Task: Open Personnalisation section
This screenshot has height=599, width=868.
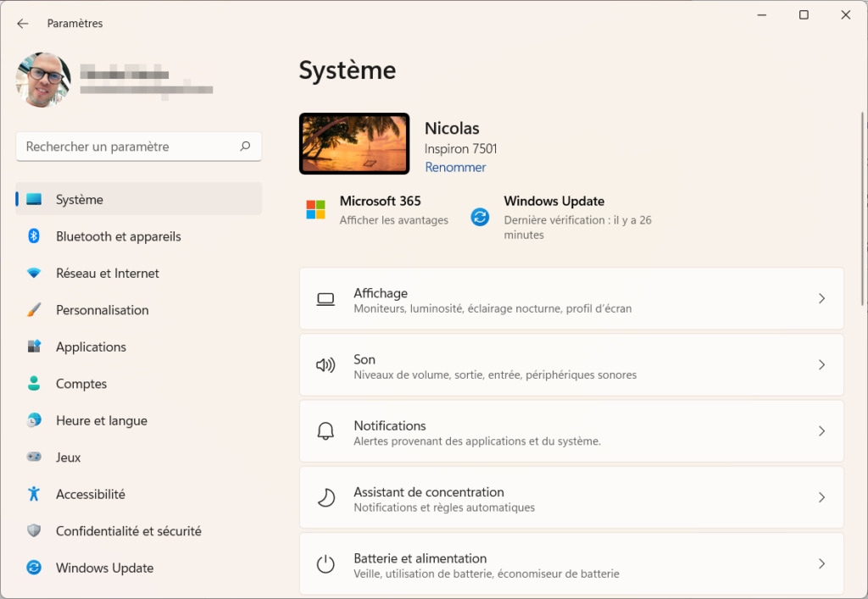Action: point(138,310)
